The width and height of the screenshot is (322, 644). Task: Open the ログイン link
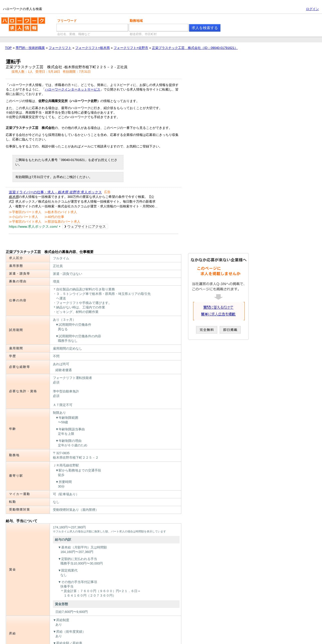(312, 9)
